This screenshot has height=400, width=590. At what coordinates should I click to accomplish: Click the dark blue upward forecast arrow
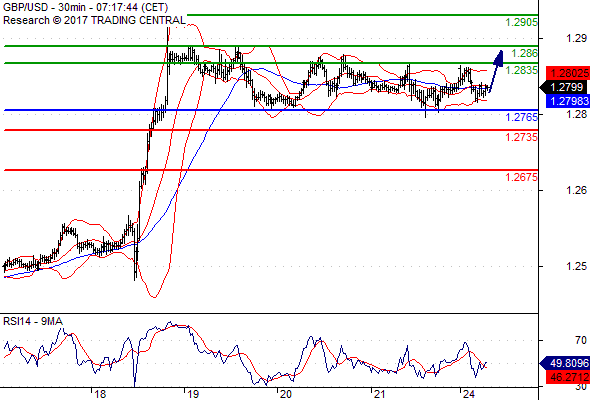click(496, 71)
